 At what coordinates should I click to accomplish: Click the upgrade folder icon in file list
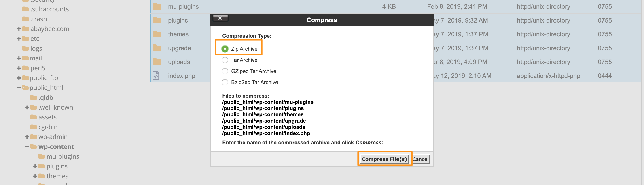pos(157,48)
